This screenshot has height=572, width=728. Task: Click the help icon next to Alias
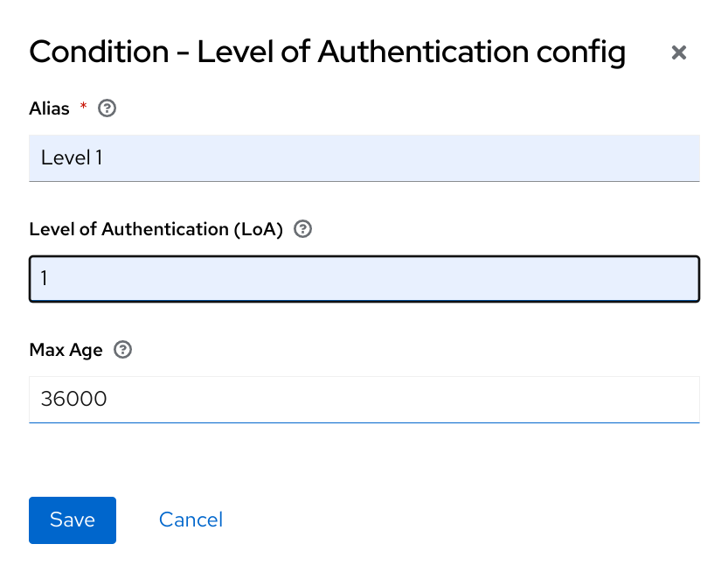pos(107,108)
